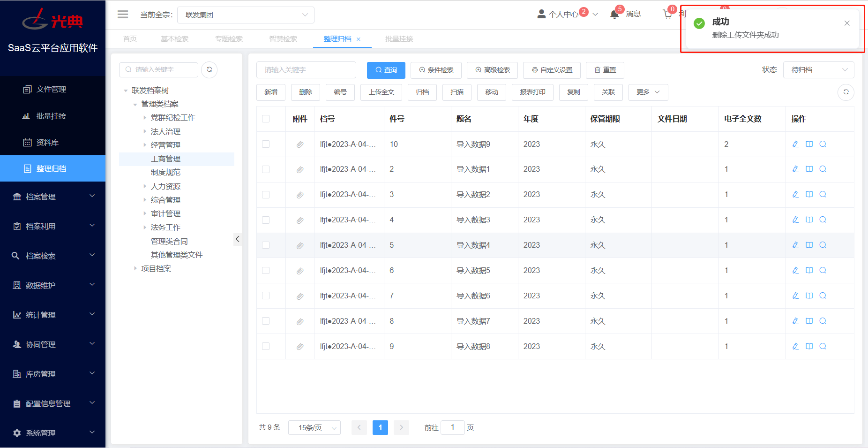Toggle the hamburger menu icon
Image resolution: width=868 pixels, height=448 pixels.
(123, 15)
